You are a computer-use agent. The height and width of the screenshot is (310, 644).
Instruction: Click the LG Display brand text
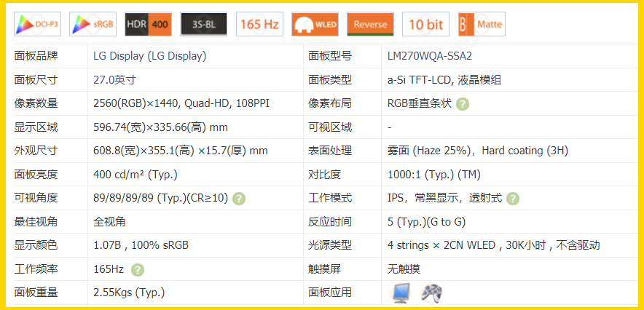point(149,56)
